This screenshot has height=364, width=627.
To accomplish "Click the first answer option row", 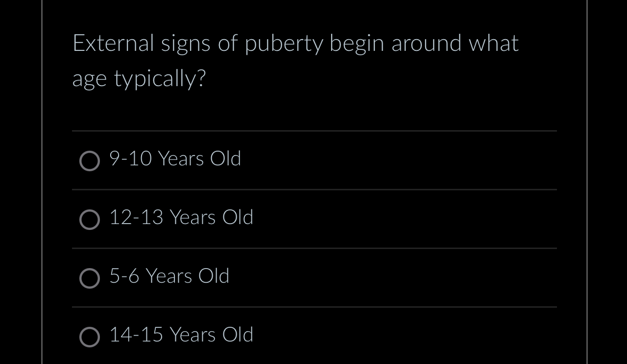I will 313,160.
